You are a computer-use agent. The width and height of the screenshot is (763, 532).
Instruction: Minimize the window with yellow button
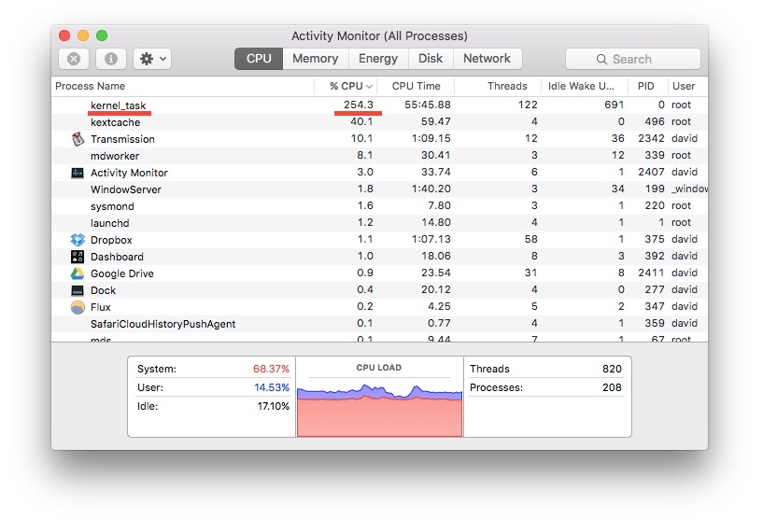pyautogui.click(x=83, y=35)
